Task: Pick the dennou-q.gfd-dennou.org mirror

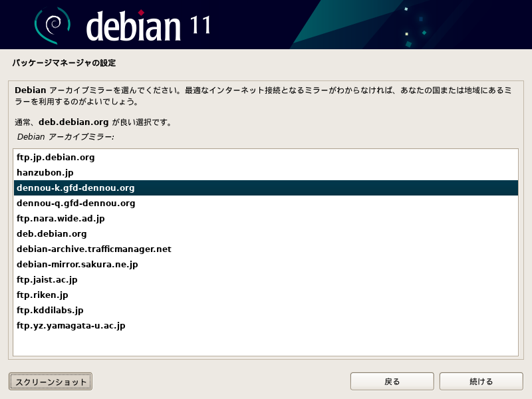Action: (265, 203)
